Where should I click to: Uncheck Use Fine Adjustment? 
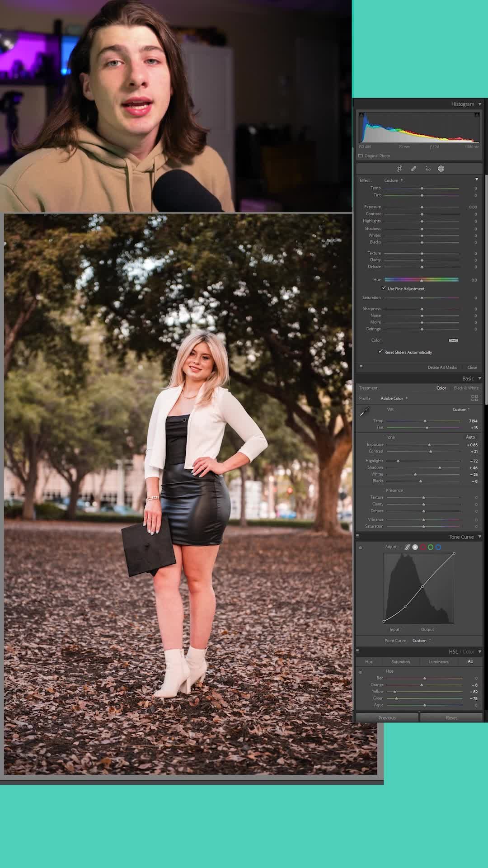pos(384,288)
